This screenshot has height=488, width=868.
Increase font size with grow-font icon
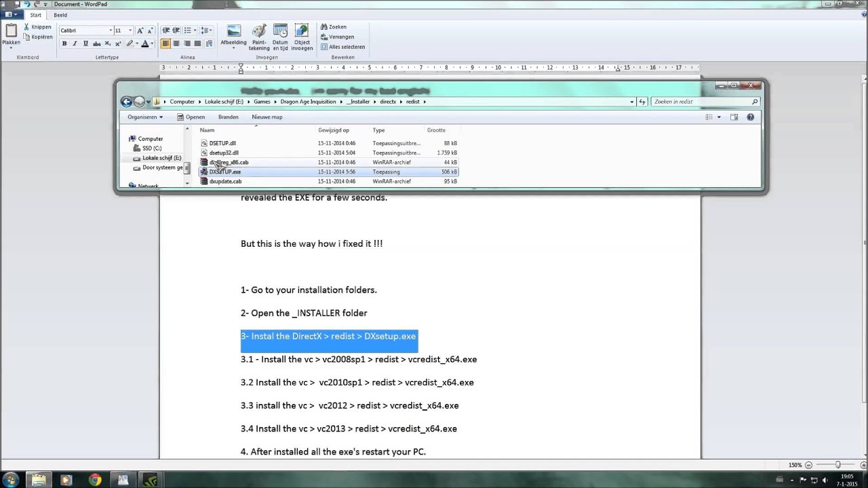click(x=140, y=30)
